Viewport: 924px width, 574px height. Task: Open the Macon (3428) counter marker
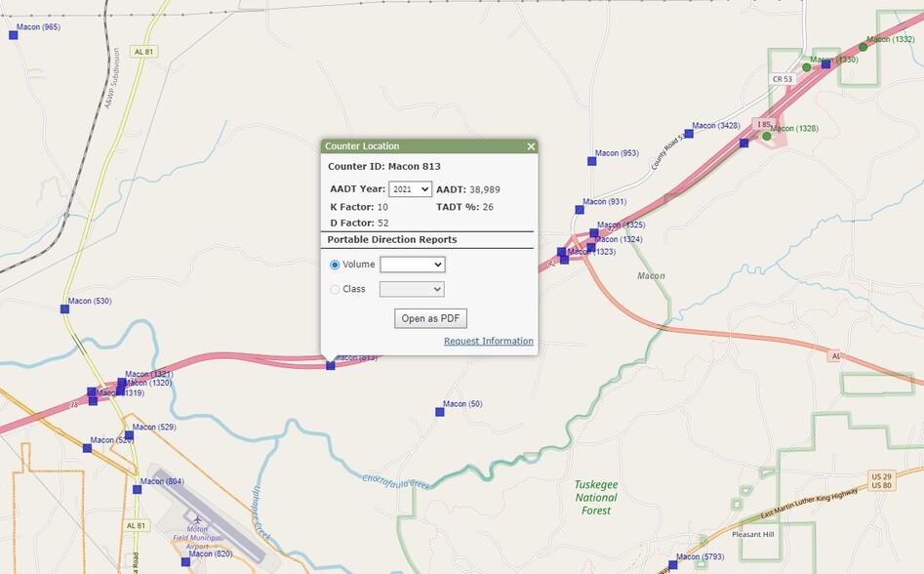[x=688, y=134]
